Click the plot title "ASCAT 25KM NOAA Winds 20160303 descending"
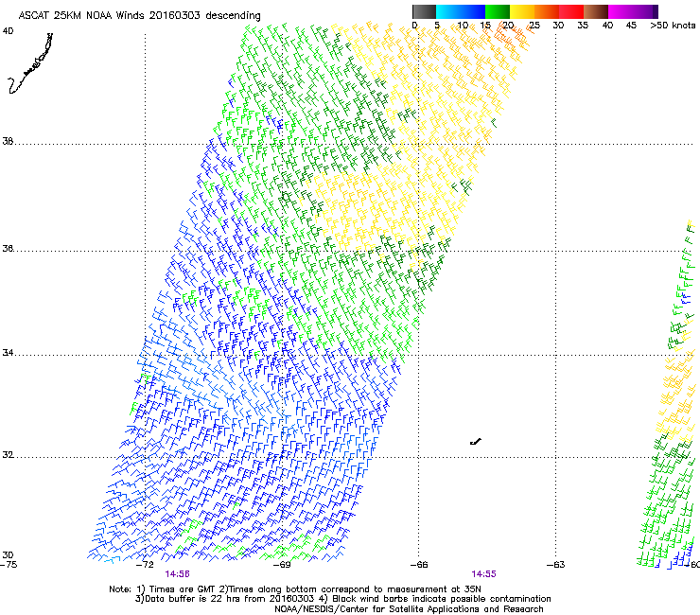The width and height of the screenshot is (700, 615). [139, 16]
